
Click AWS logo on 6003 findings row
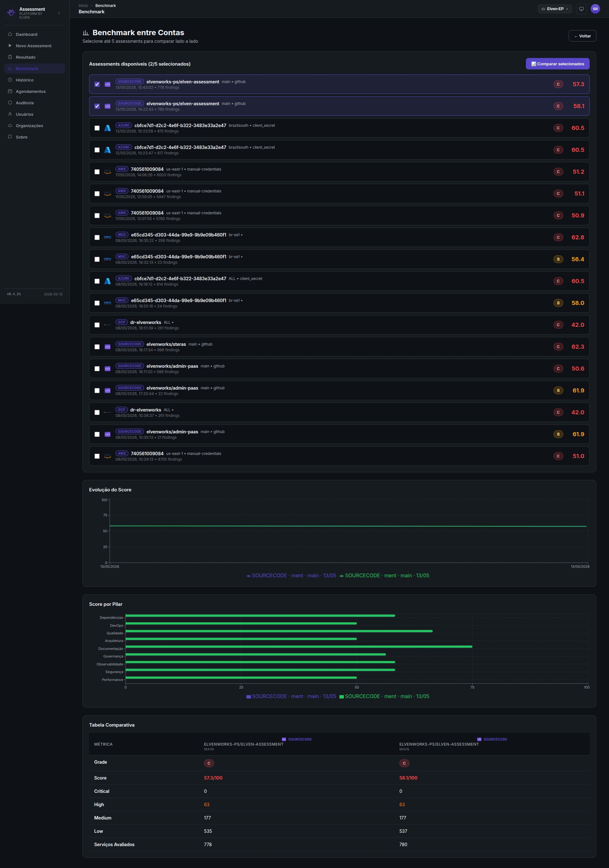[x=108, y=172]
